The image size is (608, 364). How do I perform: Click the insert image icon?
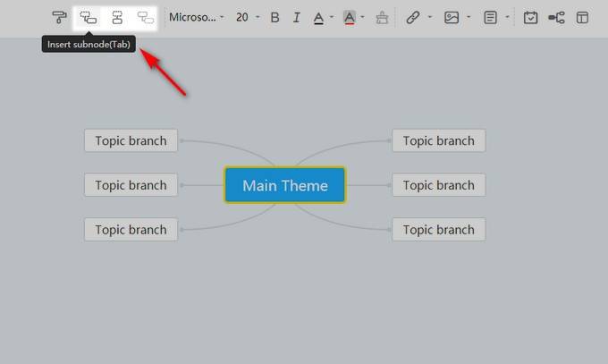point(452,17)
